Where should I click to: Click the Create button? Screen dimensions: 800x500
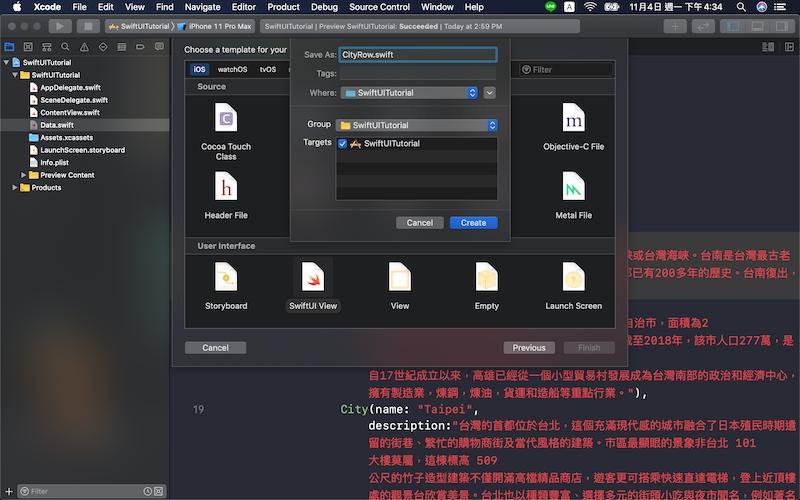473,223
